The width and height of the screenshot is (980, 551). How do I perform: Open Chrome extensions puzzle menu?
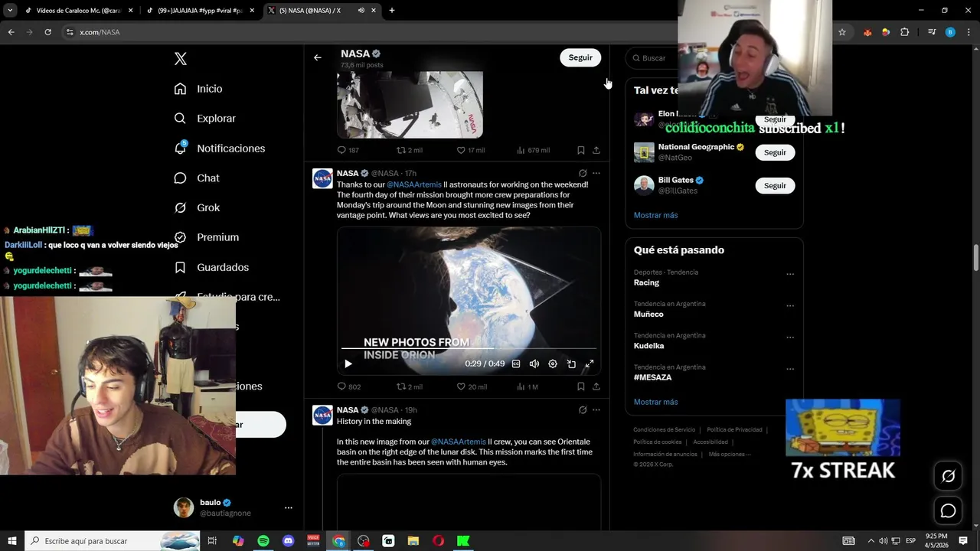click(905, 32)
